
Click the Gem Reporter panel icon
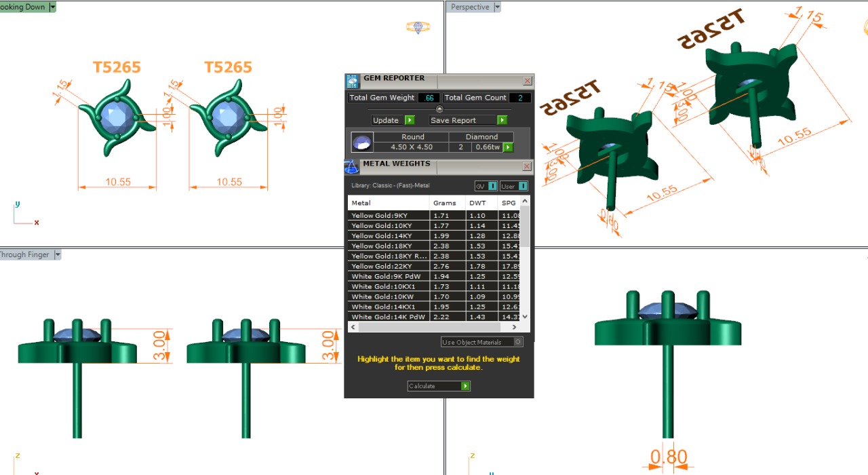click(352, 81)
